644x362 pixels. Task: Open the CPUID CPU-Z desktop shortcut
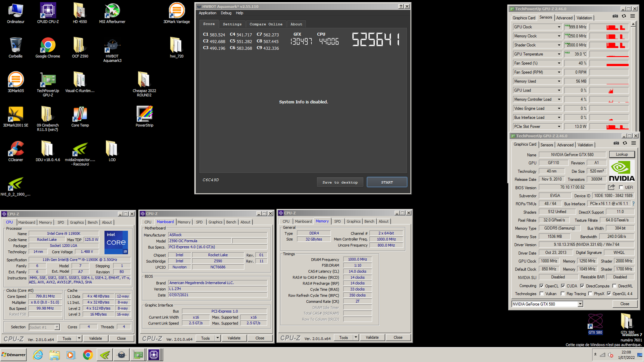48,13
